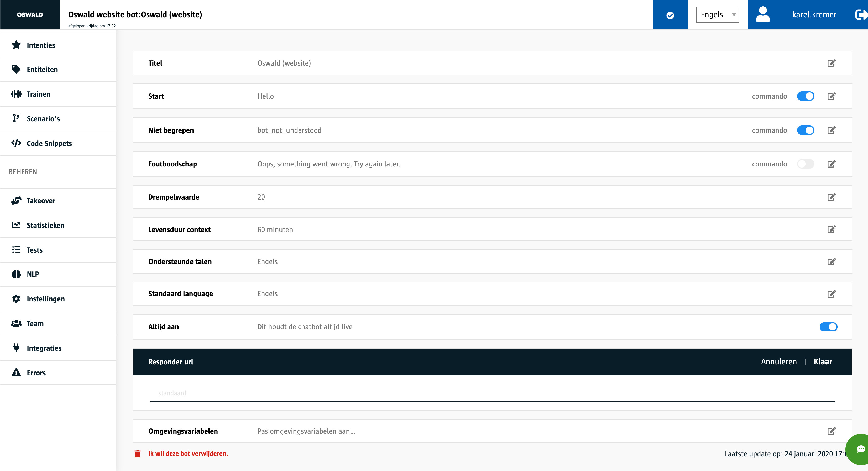Edit Omgevingsvariabelen with pencil icon
The width and height of the screenshot is (868, 471).
(x=831, y=431)
